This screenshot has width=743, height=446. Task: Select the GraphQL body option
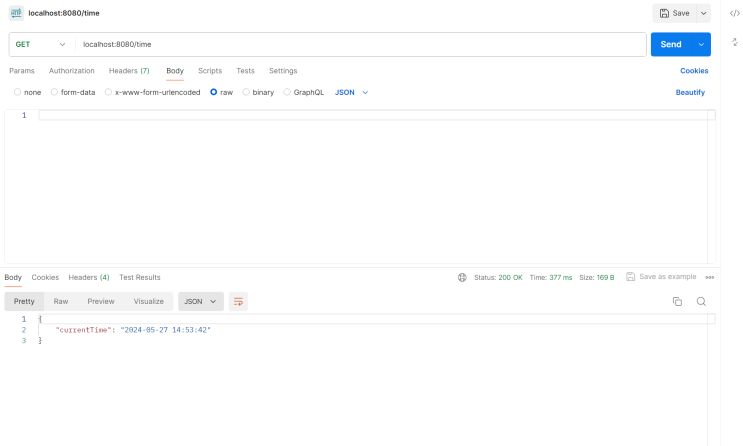pos(304,92)
